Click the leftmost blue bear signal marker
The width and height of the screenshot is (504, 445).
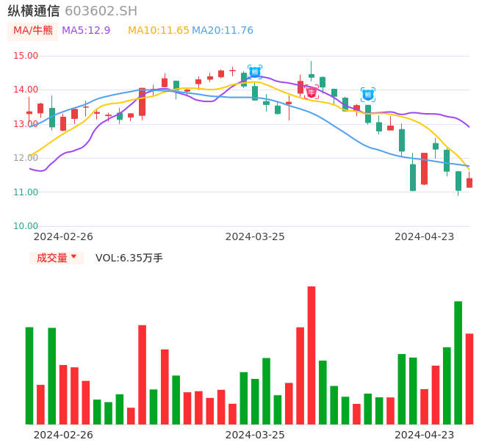pos(255,71)
